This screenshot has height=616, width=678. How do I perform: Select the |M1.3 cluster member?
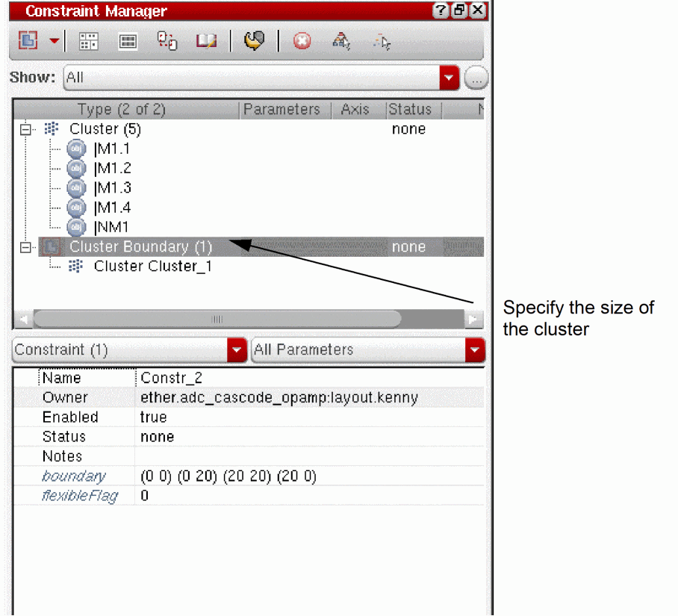click(x=113, y=188)
